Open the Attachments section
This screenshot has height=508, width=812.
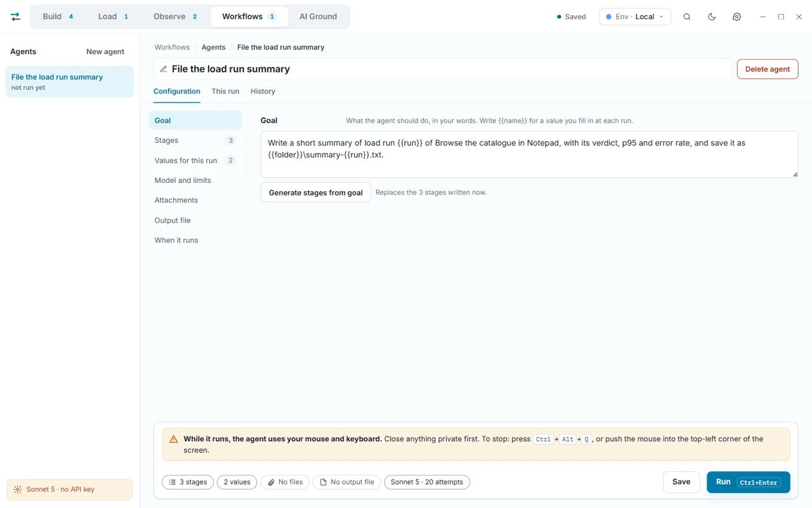[195, 200]
